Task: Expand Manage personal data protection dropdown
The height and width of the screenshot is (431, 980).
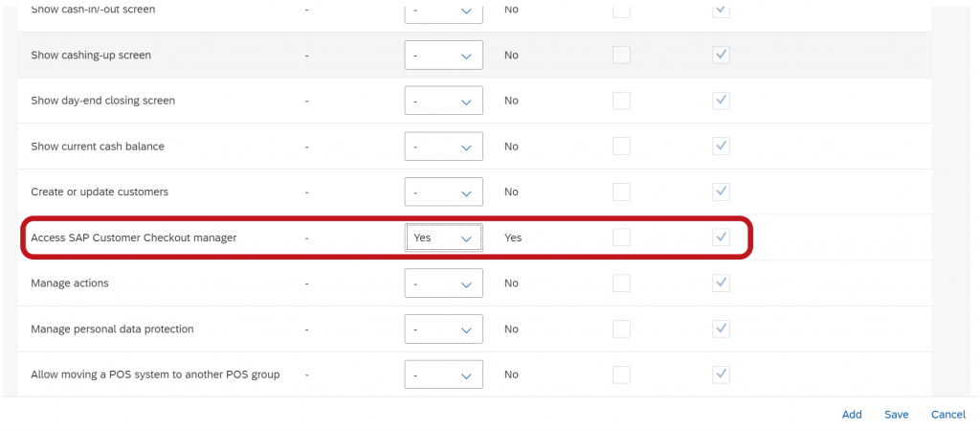Action: coord(444,329)
